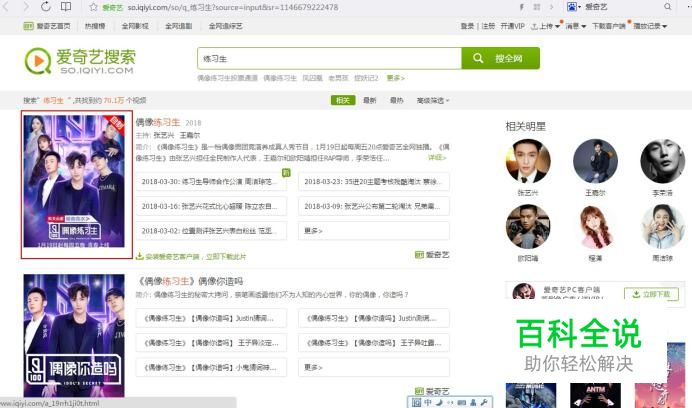Open 程潇 star avatar
The width and height of the screenshot is (692, 408).
tap(595, 227)
